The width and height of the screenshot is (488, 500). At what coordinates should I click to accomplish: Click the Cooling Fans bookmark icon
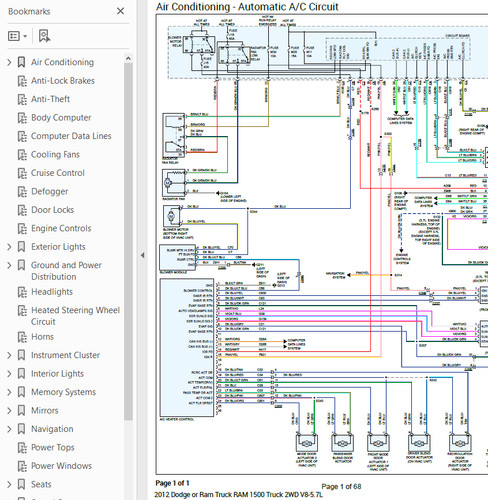click(x=22, y=155)
